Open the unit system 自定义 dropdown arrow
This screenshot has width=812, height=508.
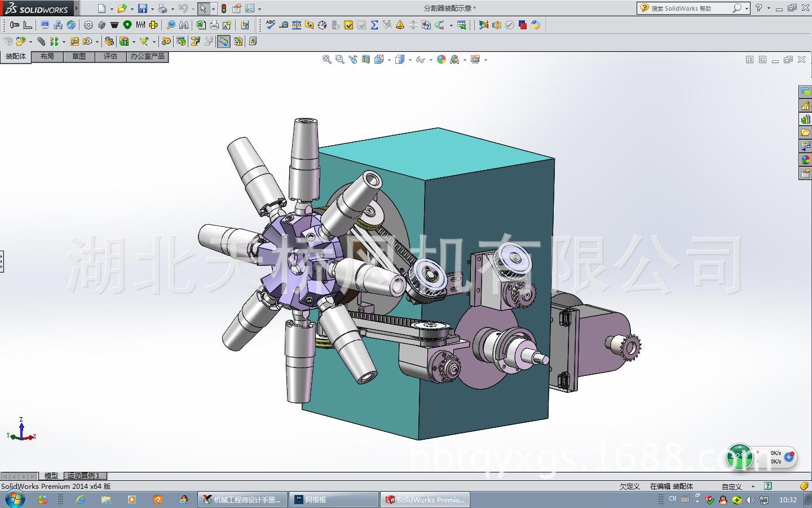[x=753, y=487]
